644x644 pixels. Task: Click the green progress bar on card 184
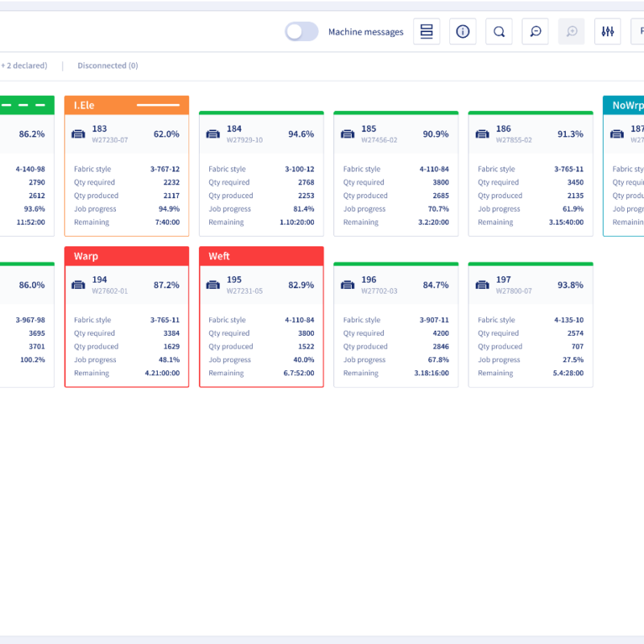pos(261,114)
